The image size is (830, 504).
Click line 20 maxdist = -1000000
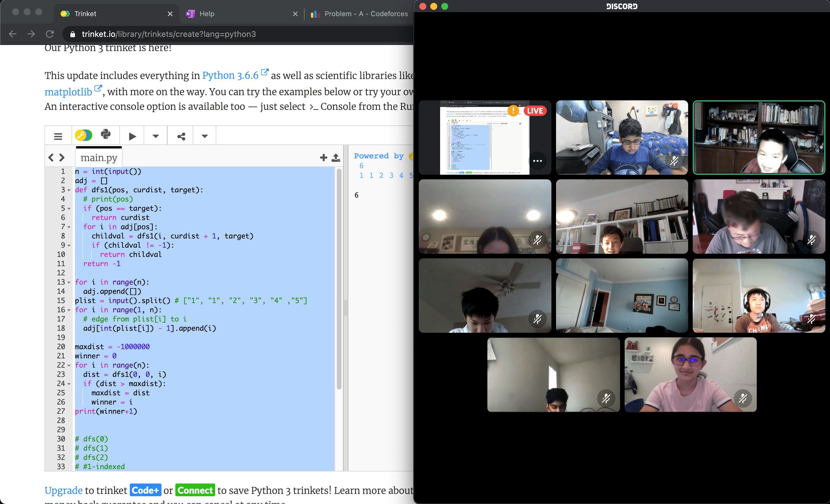point(112,347)
